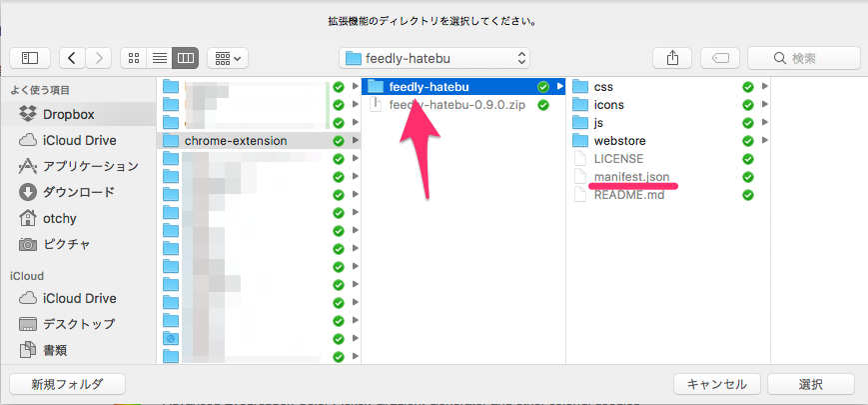This screenshot has height=405, width=868.
Task: Click the css folder icon
Action: pos(579,86)
